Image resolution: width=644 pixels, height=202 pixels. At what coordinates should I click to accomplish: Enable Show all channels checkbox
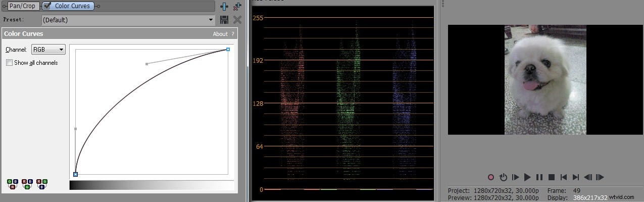(x=9, y=63)
